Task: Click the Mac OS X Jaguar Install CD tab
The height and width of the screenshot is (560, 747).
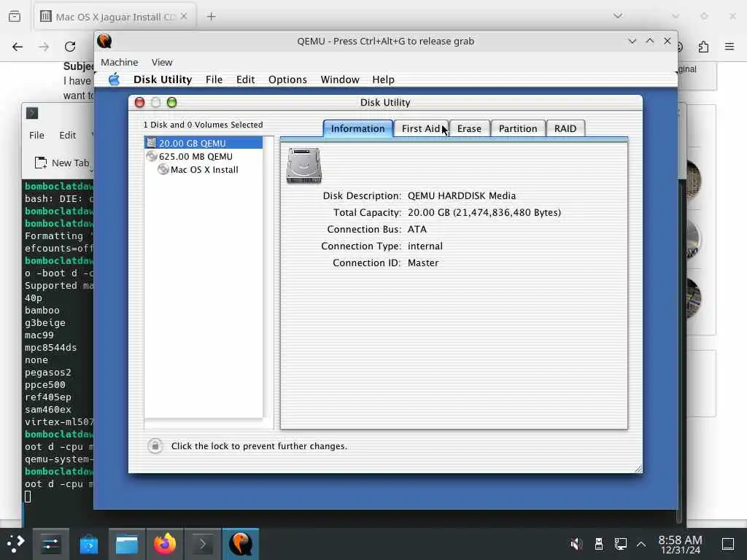Action: 114,17
